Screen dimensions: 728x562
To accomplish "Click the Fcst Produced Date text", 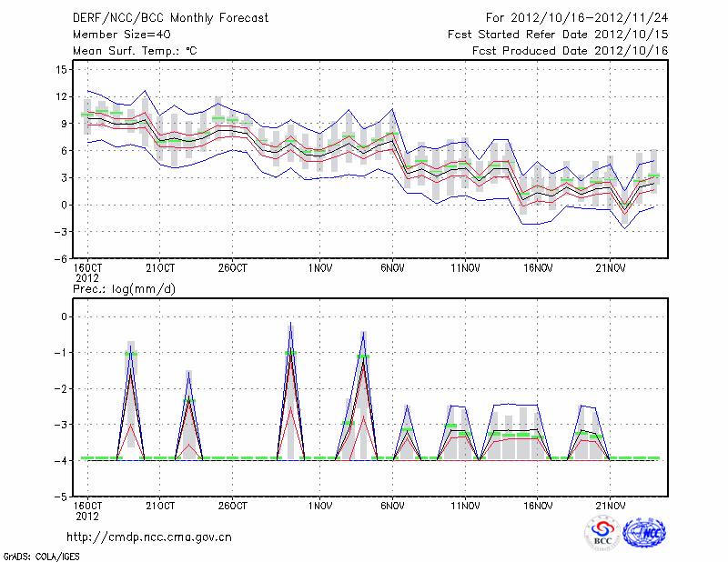I will (570, 50).
